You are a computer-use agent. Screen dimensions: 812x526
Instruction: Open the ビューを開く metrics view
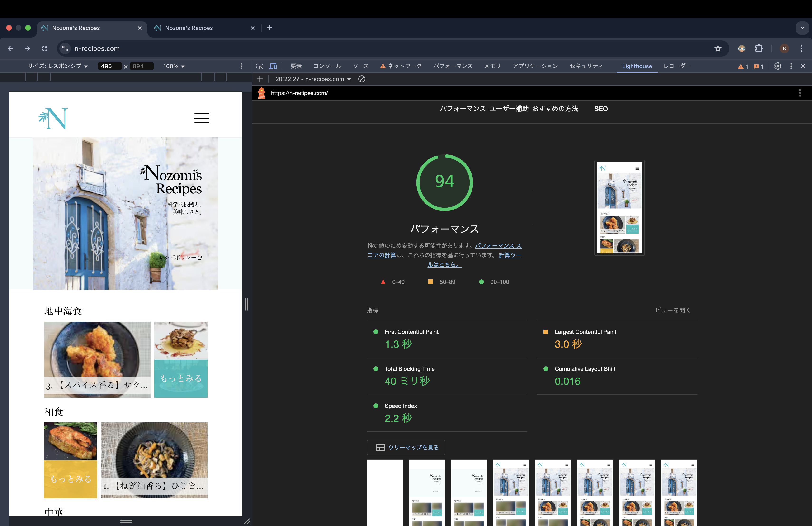(672, 310)
